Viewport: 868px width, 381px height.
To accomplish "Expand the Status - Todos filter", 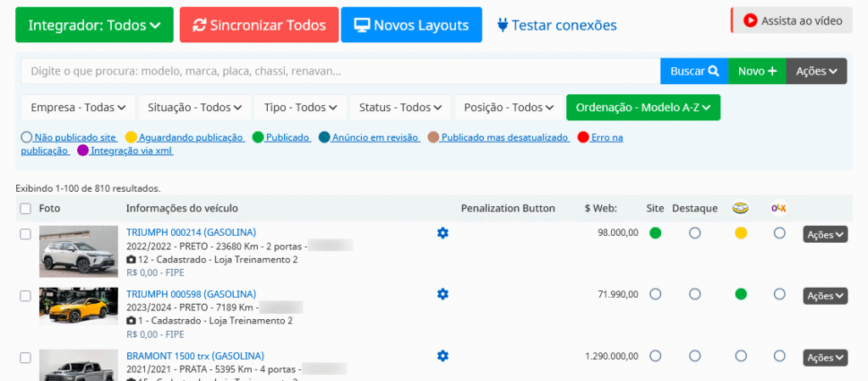I will [400, 108].
